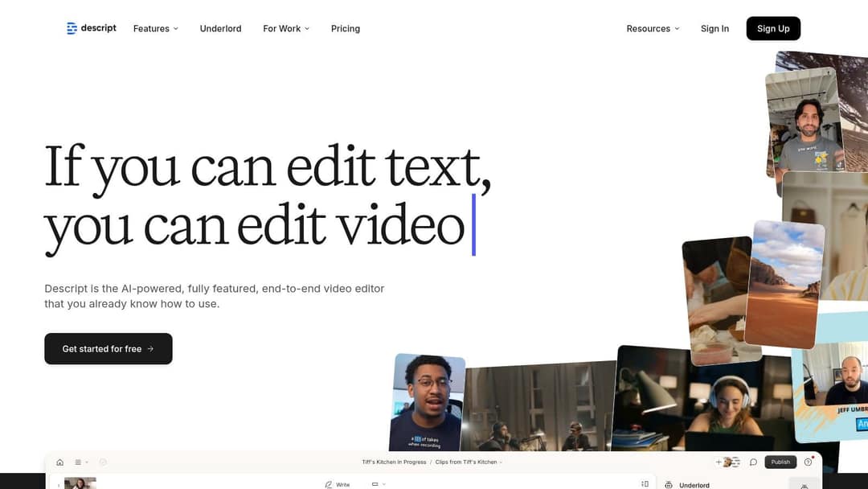This screenshot has width=868, height=489.
Task: Click Tiff's Kitchen In Progress breadcrumb
Action: (394, 462)
